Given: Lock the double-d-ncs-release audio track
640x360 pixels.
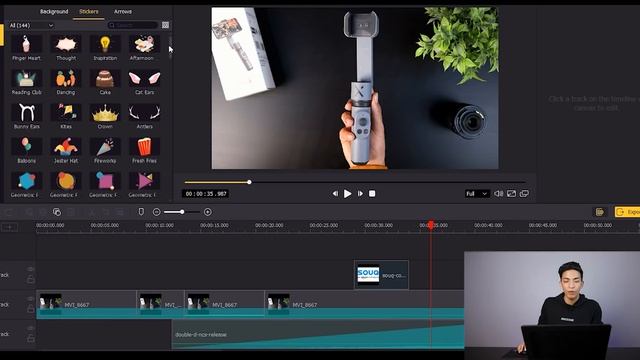Looking at the screenshot, I should coord(31,338).
